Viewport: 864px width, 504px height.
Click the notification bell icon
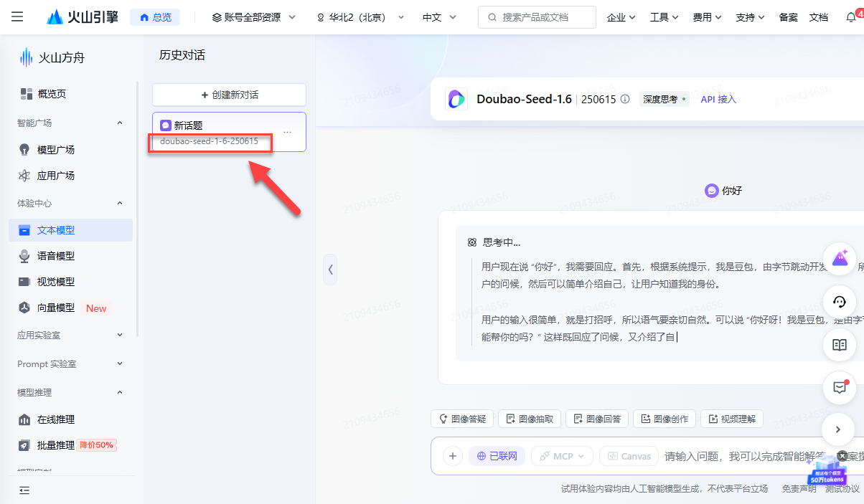click(x=851, y=17)
